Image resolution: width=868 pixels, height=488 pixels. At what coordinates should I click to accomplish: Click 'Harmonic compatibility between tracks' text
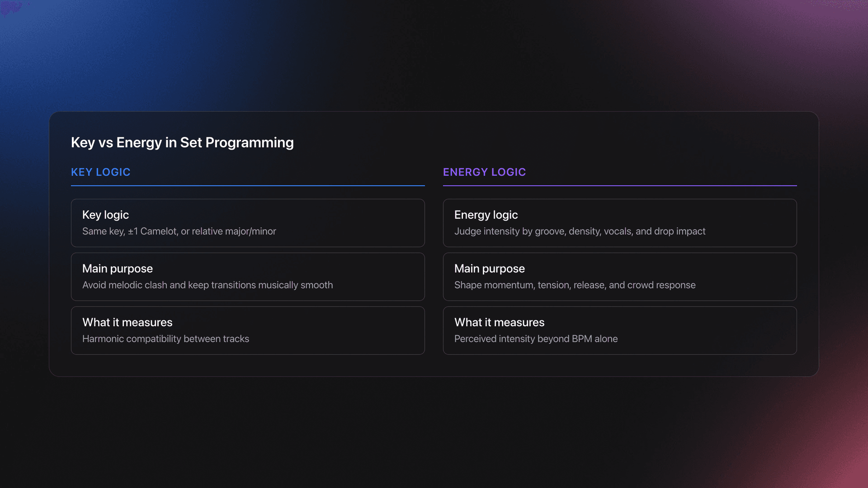pos(165,339)
